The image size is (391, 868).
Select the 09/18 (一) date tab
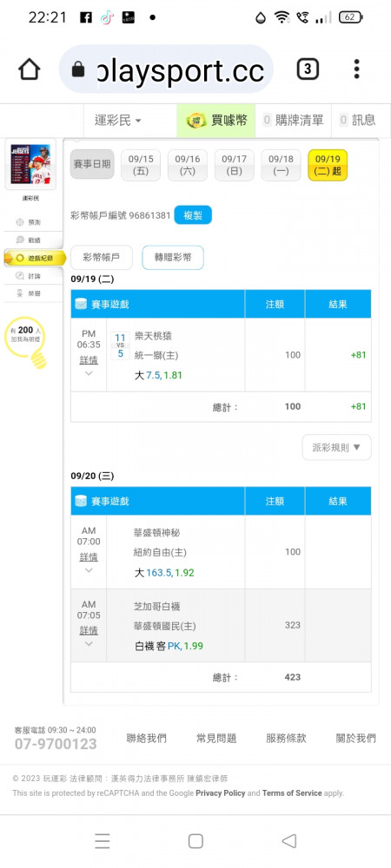pyautogui.click(x=281, y=165)
